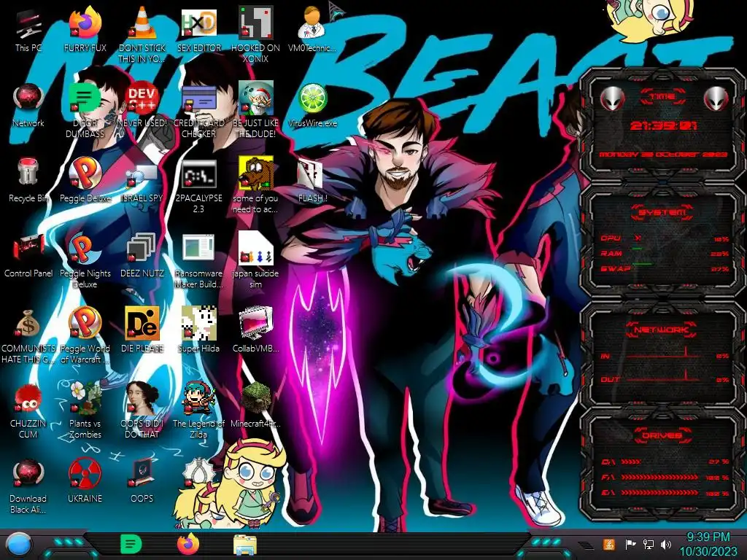The width and height of the screenshot is (747, 560).
Task: Launch HOOKED ON XONIX game icon
Action: pos(255,23)
